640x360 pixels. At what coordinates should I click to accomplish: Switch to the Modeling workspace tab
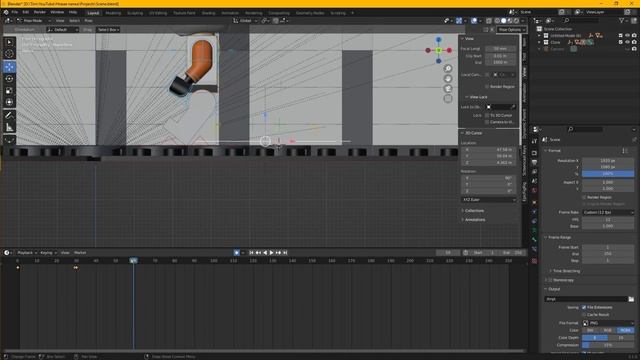coord(113,13)
